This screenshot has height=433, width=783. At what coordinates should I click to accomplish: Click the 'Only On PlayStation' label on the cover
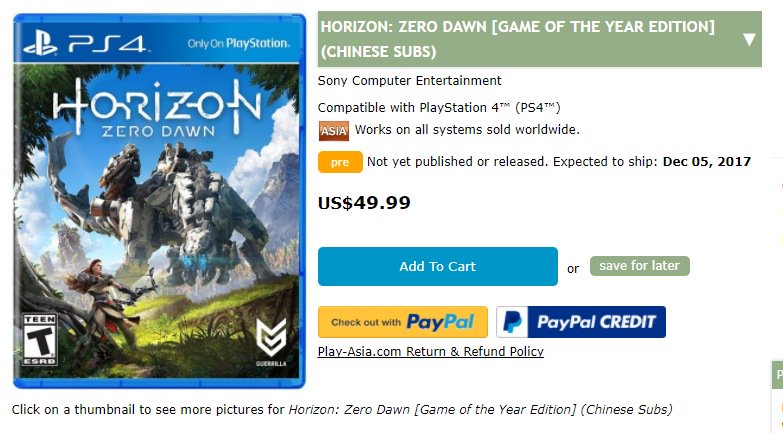(x=238, y=44)
